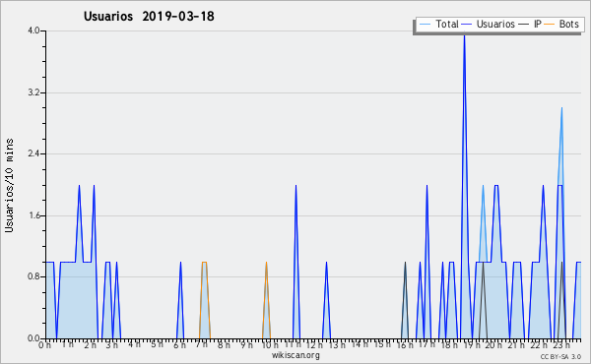Click the y-axis value 3.2
591x364 pixels.
[33, 92]
